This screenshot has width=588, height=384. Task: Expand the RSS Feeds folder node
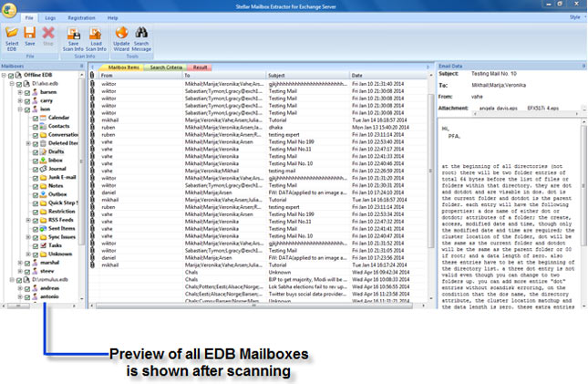click(x=28, y=220)
